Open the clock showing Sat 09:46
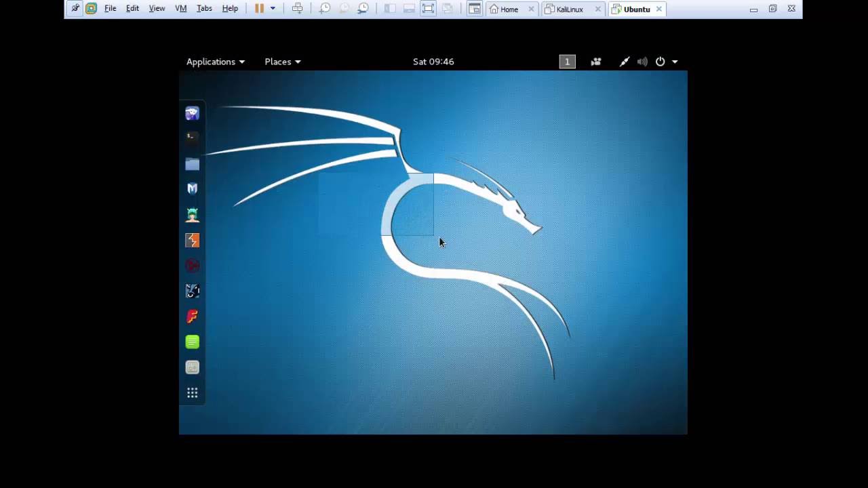Image resolution: width=868 pixels, height=488 pixels. point(433,62)
